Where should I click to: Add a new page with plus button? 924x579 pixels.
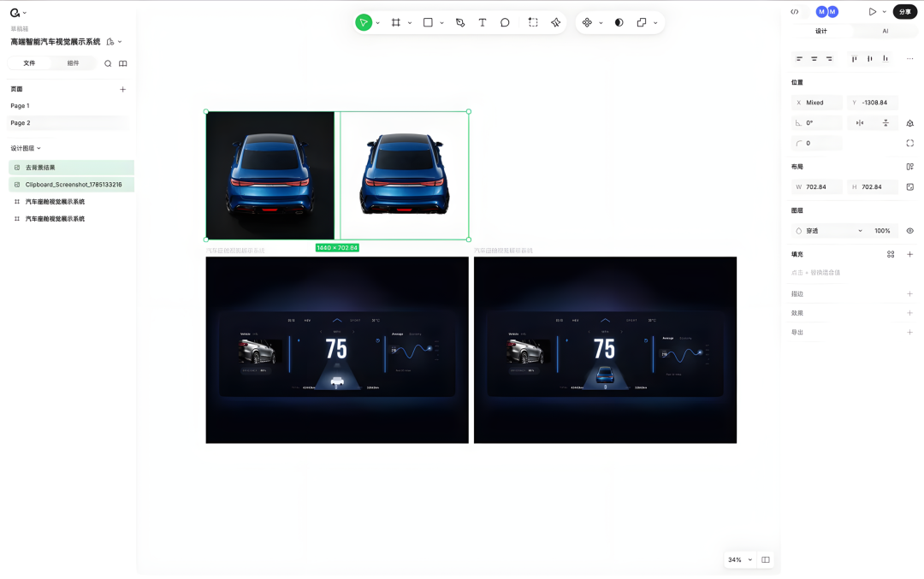click(x=122, y=90)
